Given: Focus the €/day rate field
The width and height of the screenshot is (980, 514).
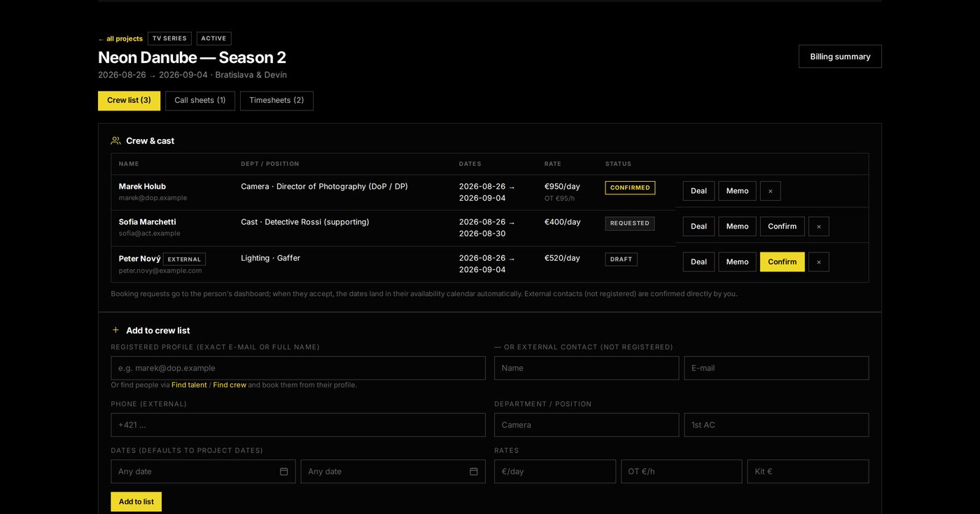Looking at the screenshot, I should [555, 471].
